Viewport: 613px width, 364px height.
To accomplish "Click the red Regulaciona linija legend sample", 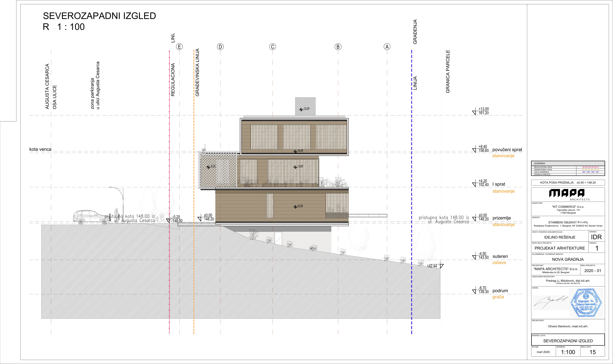I will pyautogui.click(x=590, y=167).
